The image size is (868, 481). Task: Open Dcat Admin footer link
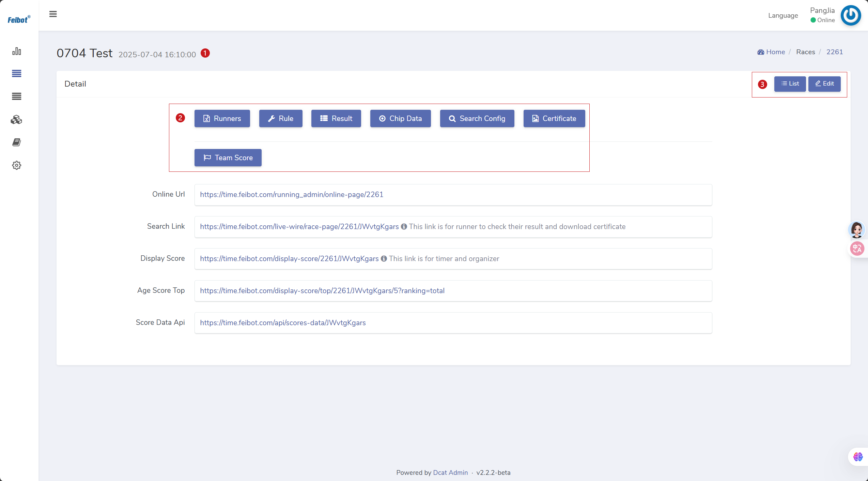pyautogui.click(x=450, y=472)
